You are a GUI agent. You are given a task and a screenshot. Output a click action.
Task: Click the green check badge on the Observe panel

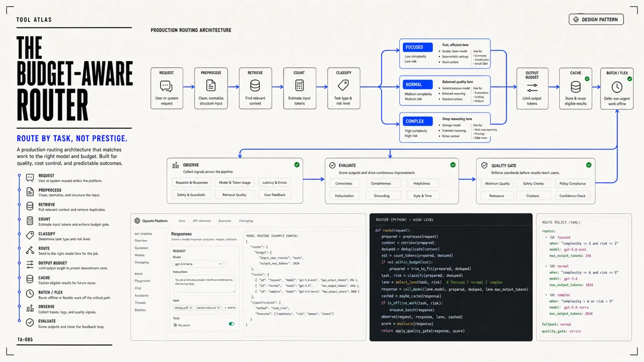click(297, 165)
